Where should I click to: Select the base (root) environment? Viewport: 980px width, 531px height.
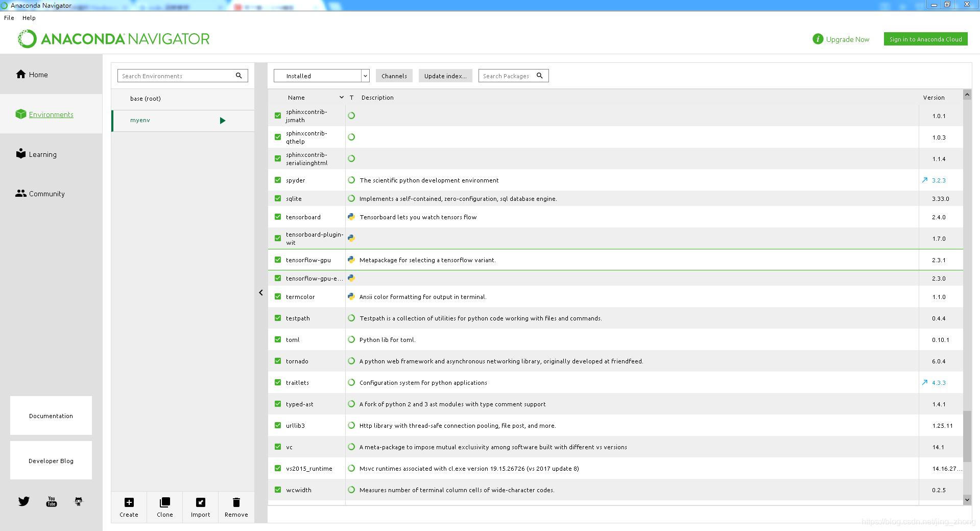coord(183,99)
